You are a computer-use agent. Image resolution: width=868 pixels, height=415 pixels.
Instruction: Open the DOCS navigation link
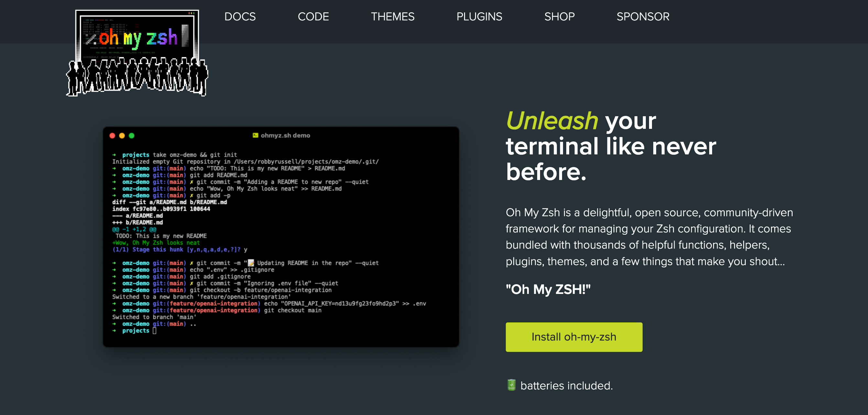[240, 17]
